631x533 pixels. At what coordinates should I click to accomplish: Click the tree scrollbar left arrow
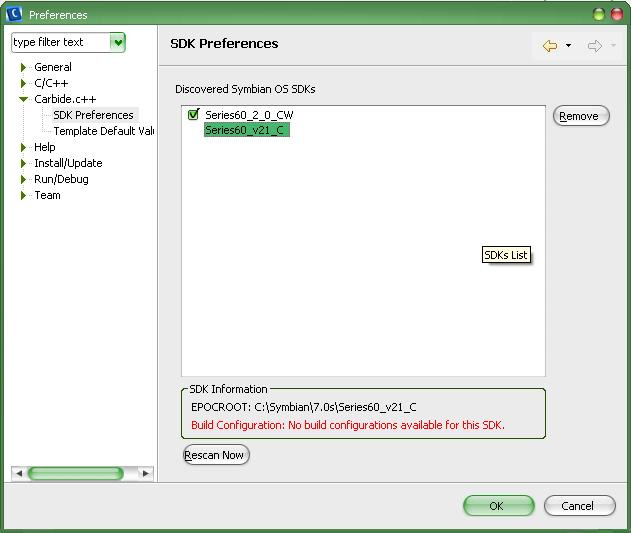click(19, 473)
